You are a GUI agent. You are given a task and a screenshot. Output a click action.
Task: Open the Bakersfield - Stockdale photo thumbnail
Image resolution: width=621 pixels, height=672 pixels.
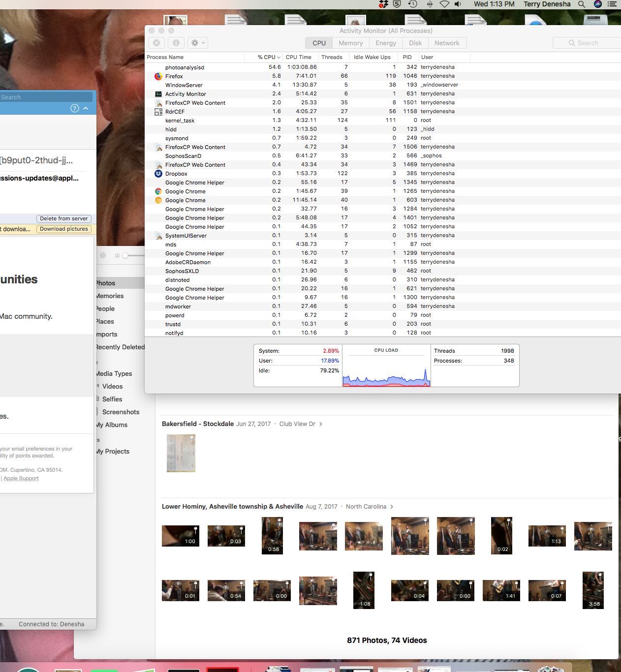click(181, 453)
